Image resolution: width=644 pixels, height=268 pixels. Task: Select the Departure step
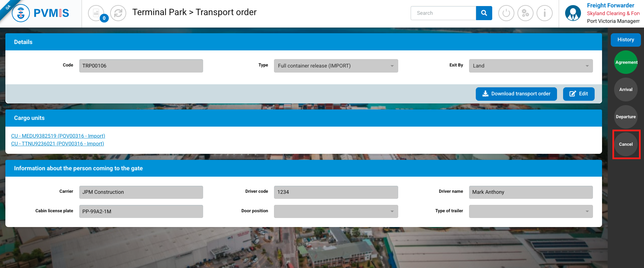[626, 117]
